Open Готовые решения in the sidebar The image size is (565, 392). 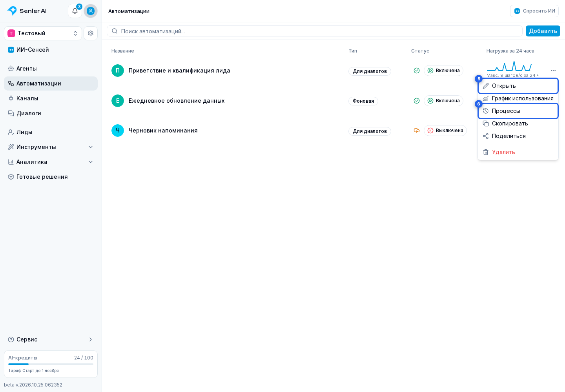coord(51,177)
